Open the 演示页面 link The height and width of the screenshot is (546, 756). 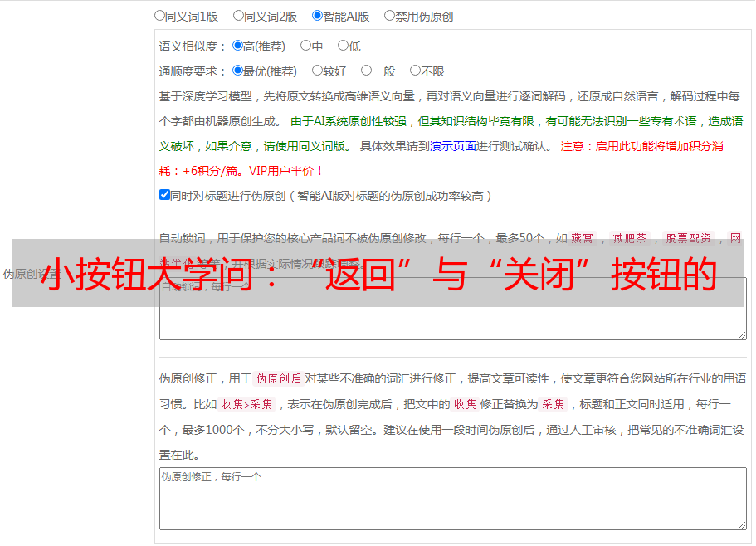(x=453, y=146)
